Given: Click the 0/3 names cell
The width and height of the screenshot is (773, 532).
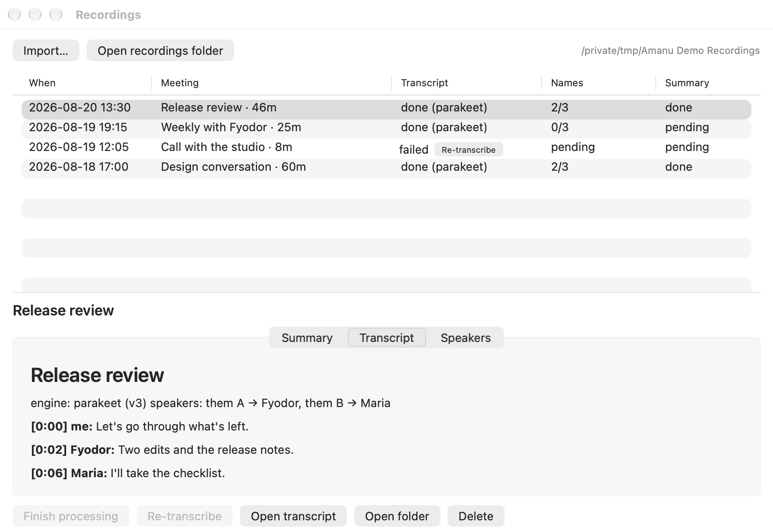Looking at the screenshot, I should pyautogui.click(x=560, y=128).
